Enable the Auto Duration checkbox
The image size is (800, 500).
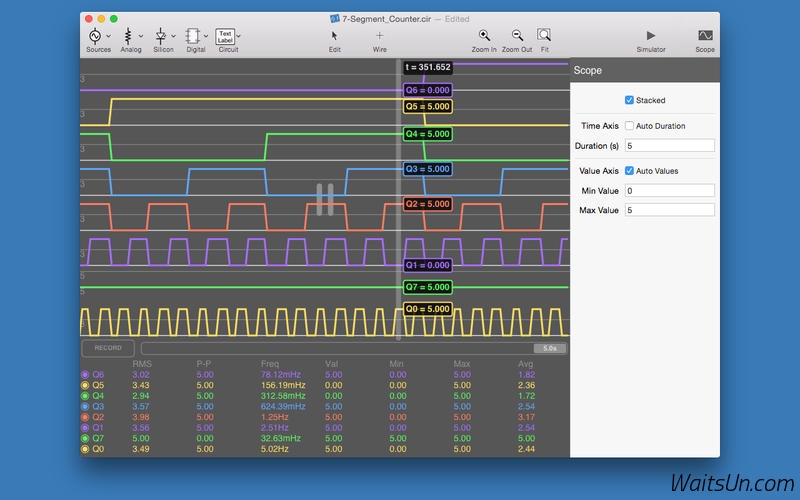629,126
